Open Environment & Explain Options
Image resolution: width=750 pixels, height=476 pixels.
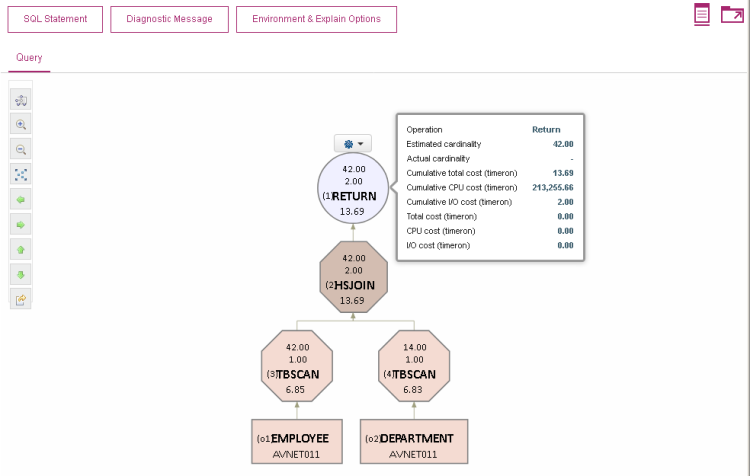click(x=316, y=19)
